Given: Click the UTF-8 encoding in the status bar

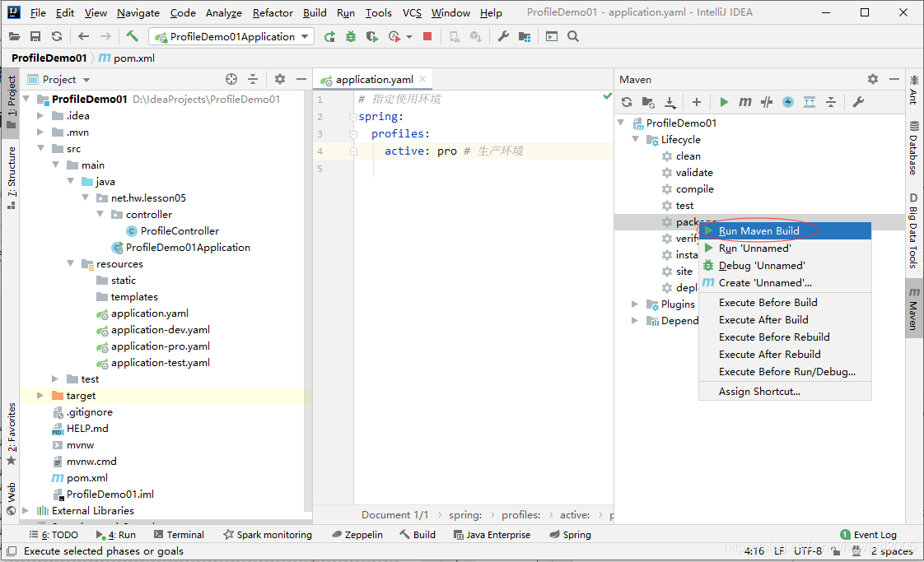Looking at the screenshot, I should tap(807, 550).
